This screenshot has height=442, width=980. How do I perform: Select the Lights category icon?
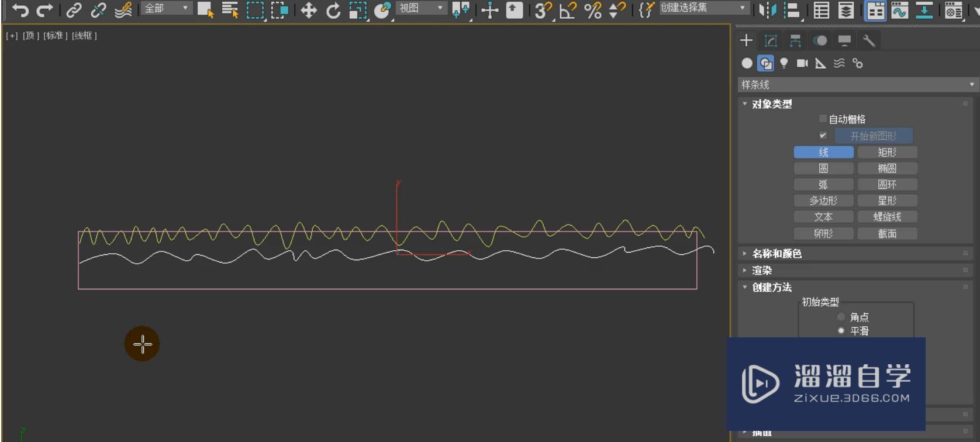pos(784,63)
